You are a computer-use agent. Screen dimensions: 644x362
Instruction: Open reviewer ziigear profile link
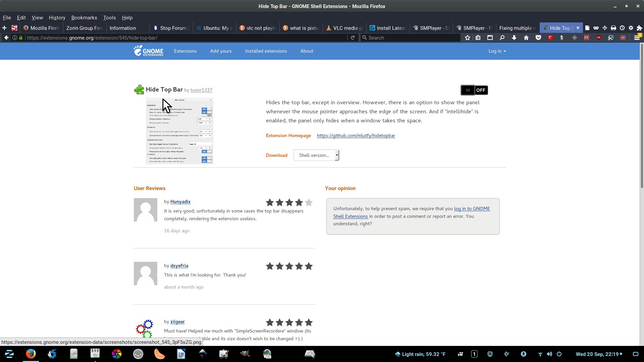[x=177, y=321]
